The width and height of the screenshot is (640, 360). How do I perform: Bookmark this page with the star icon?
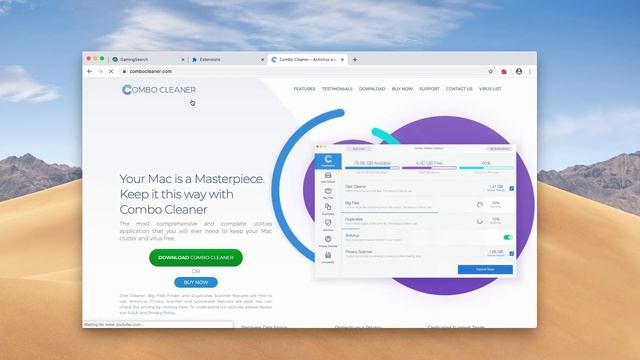click(x=491, y=71)
